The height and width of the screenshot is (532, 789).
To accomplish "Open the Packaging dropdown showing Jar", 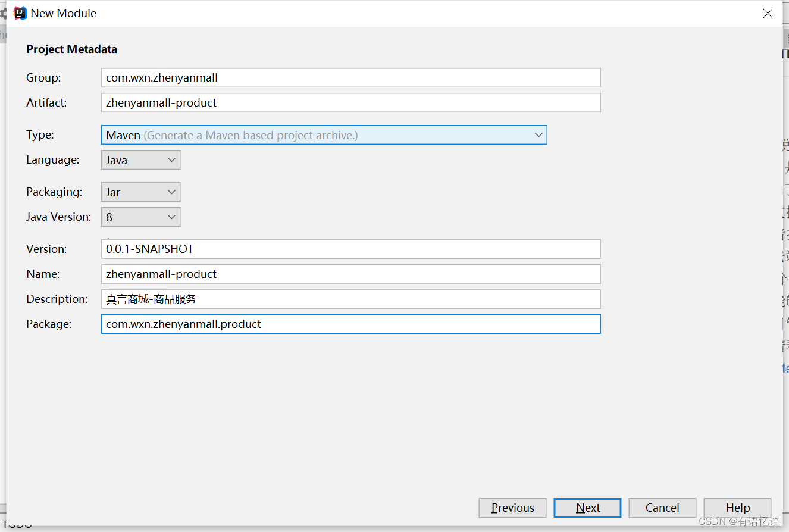I will [140, 192].
